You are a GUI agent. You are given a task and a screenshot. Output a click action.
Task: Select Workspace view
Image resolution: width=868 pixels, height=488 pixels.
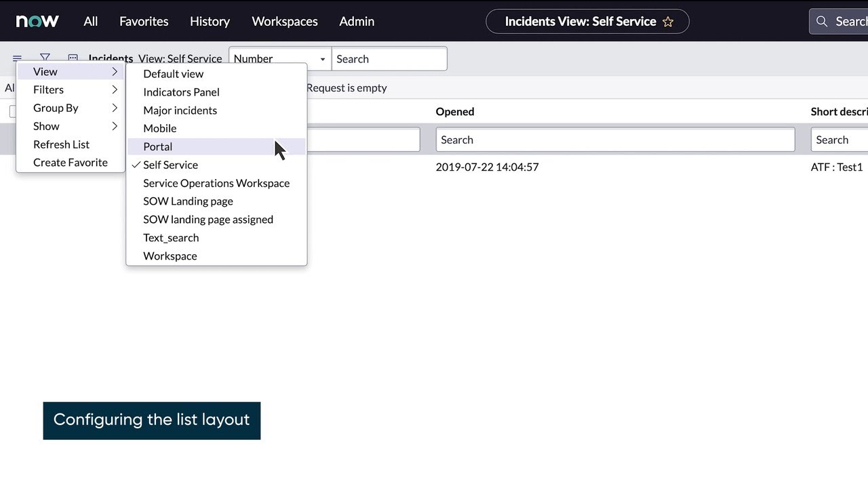tap(216, 256)
